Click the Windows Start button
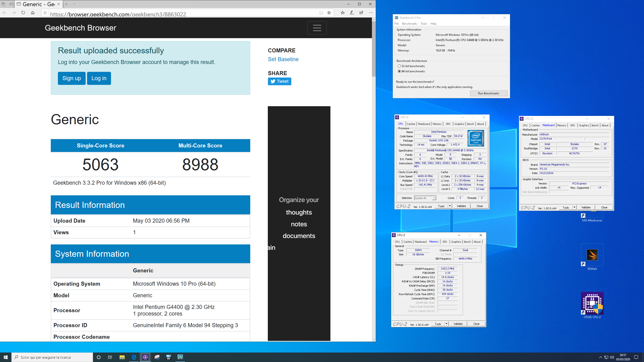 tap(5, 357)
